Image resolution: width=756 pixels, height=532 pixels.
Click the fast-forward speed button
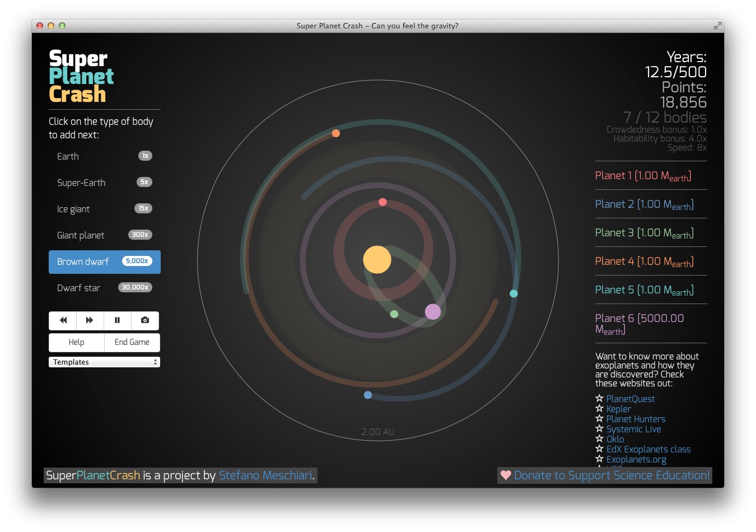coord(90,320)
